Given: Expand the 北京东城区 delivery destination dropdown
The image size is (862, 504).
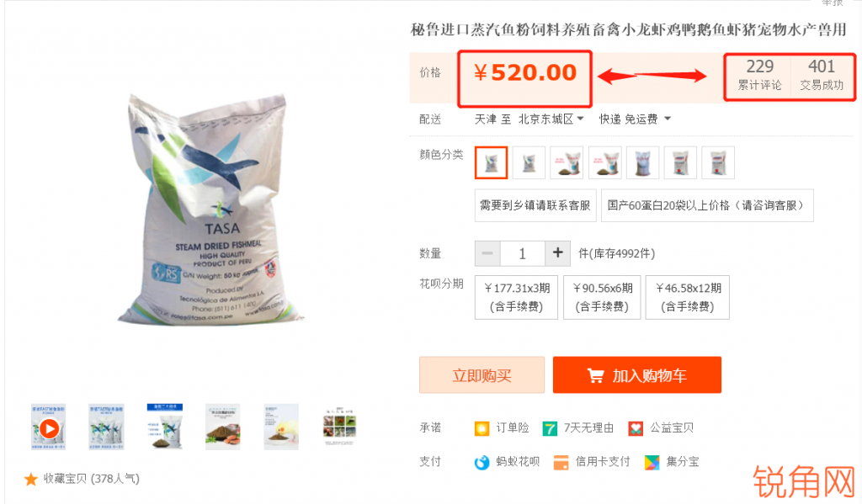Looking at the screenshot, I should click(551, 119).
